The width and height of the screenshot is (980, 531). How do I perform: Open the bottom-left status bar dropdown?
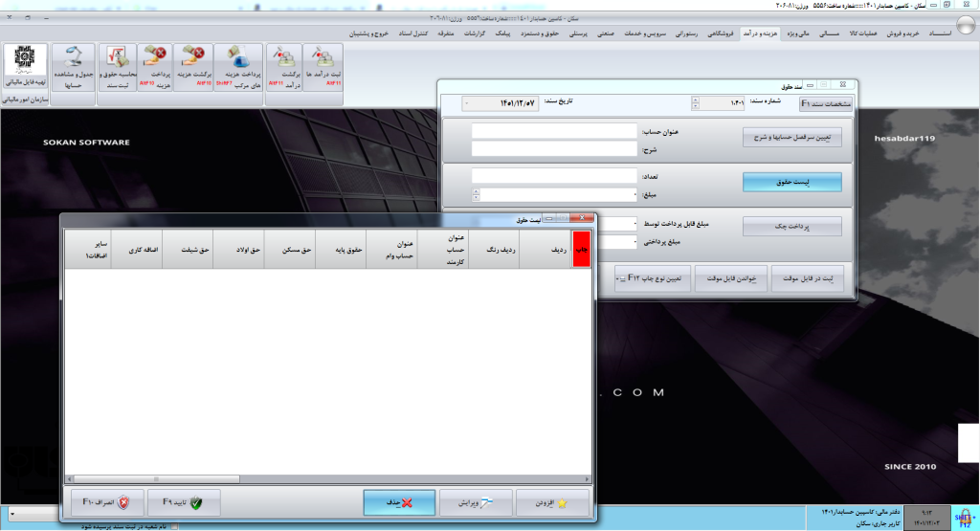(x=11, y=514)
